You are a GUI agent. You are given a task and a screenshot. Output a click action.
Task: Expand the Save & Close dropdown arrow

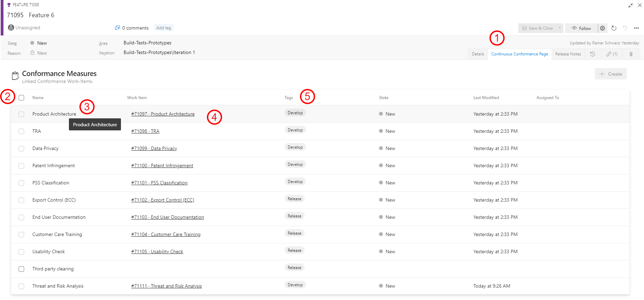[560, 28]
